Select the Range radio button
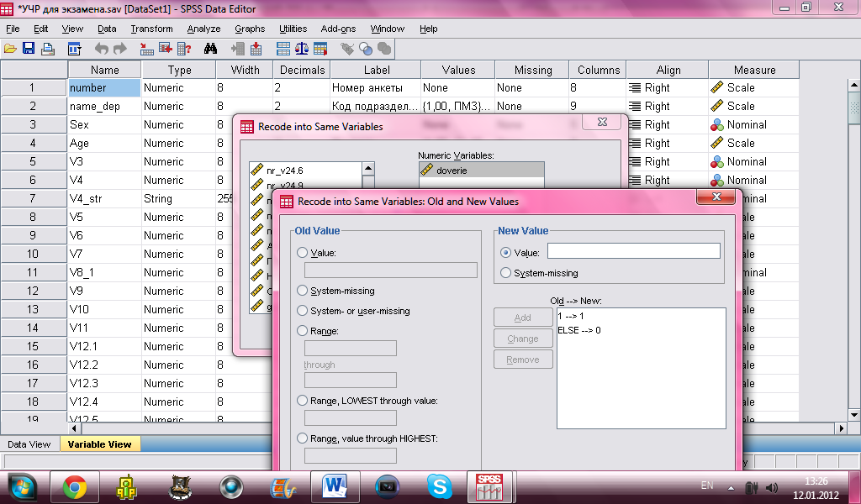Image resolution: width=861 pixels, height=504 pixels. (302, 331)
